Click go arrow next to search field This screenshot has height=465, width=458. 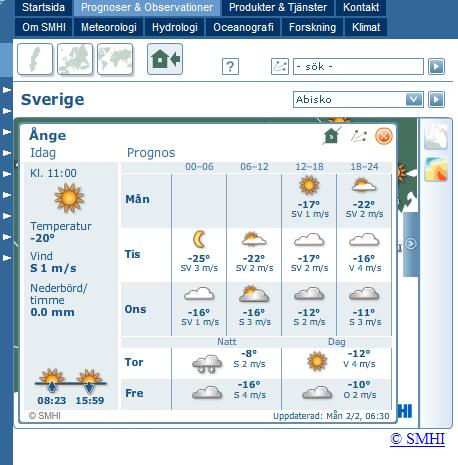(436, 66)
